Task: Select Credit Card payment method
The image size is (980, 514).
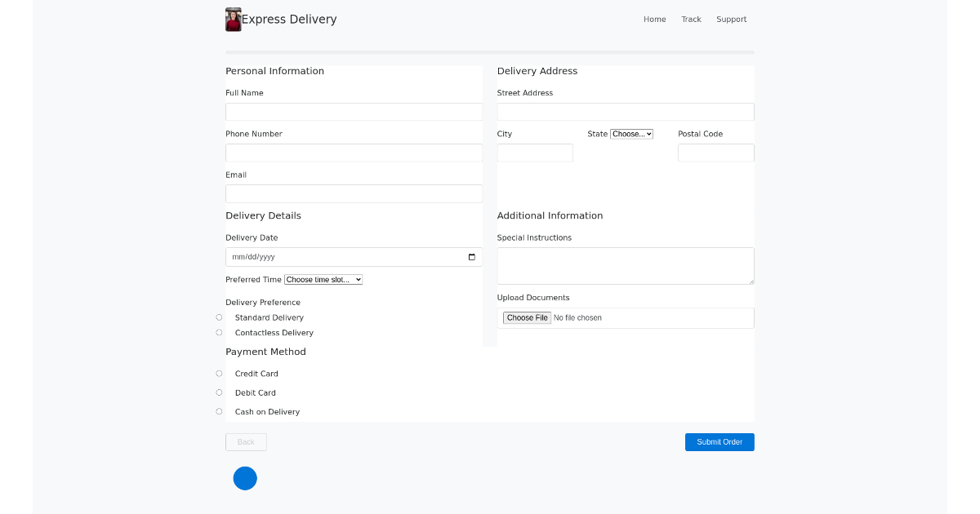Action: (219, 373)
